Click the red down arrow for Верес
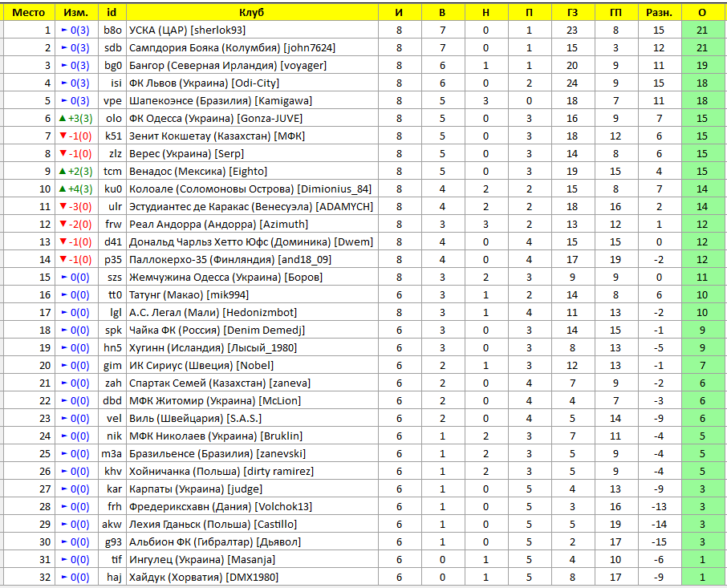 coord(63,153)
